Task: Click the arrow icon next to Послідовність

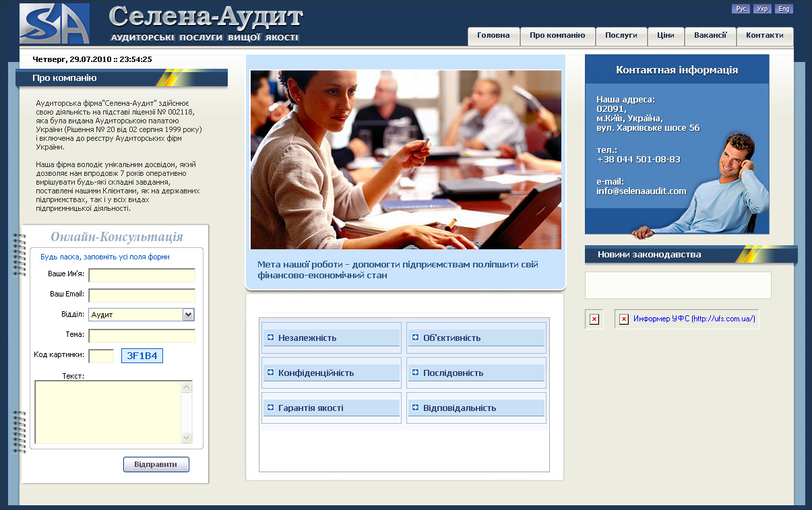Action: pyautogui.click(x=416, y=372)
